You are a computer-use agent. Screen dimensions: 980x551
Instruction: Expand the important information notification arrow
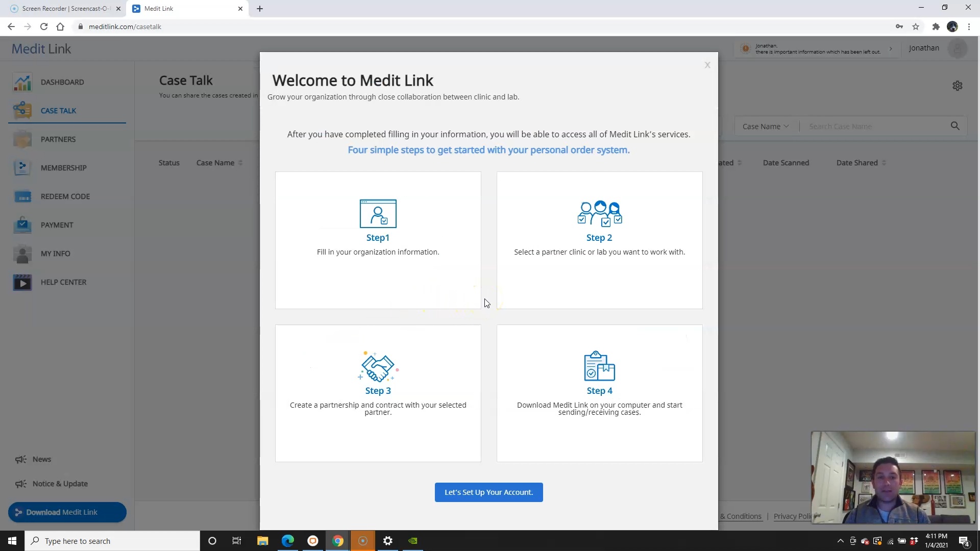[x=891, y=48]
